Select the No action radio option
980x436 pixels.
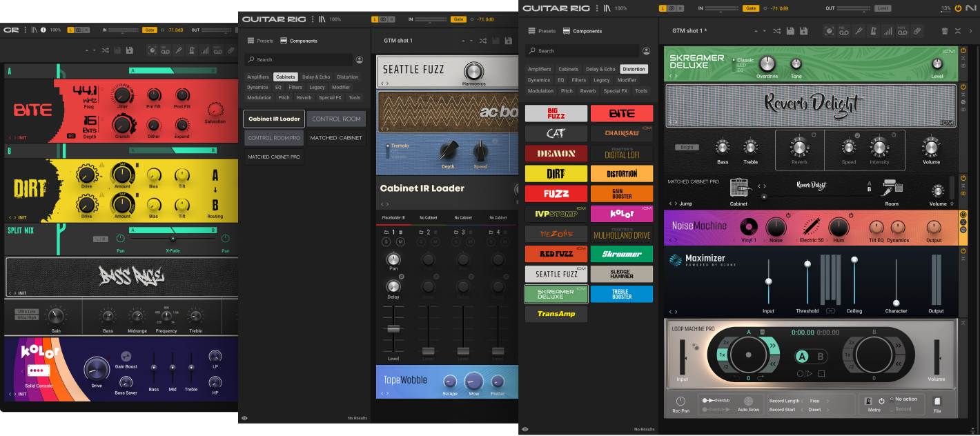tap(903, 399)
